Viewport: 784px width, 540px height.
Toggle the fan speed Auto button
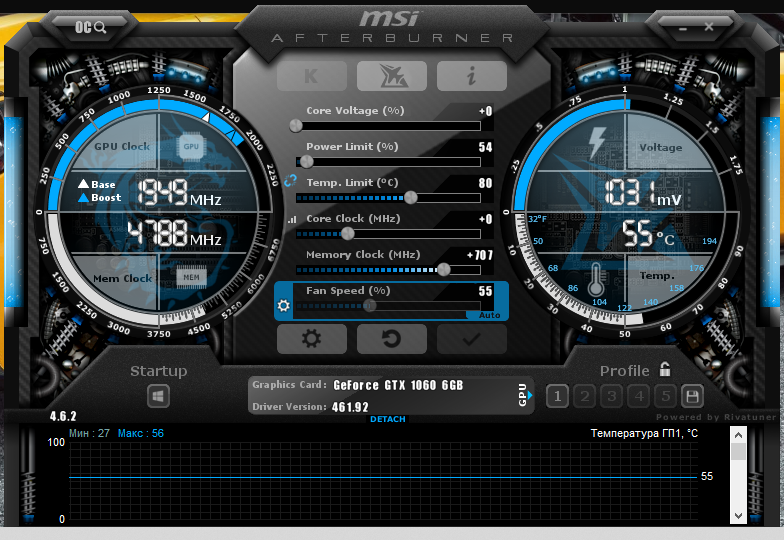489,315
